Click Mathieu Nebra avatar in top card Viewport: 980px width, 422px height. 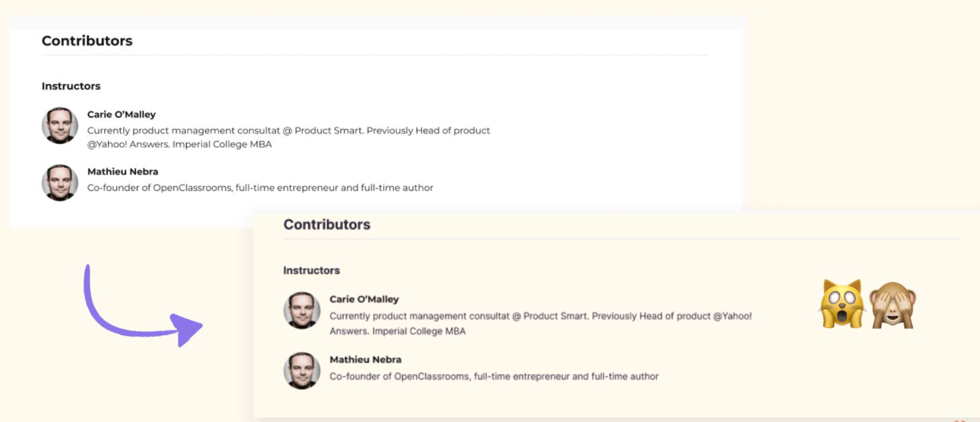(x=60, y=182)
